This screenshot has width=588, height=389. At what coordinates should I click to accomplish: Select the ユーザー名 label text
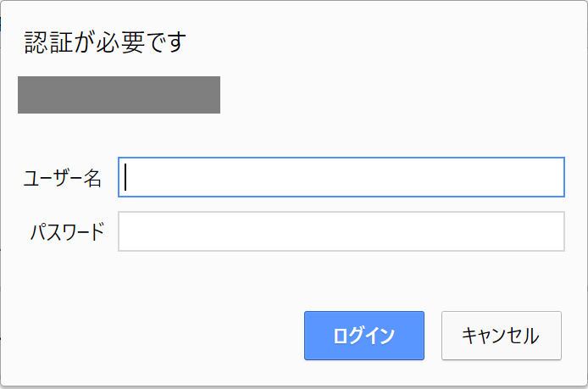(63, 178)
